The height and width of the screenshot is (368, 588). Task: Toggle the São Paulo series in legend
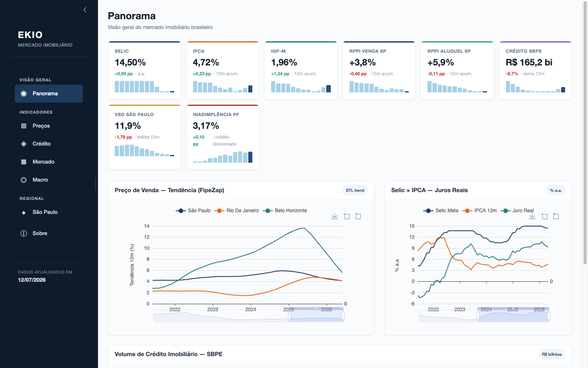(x=193, y=211)
